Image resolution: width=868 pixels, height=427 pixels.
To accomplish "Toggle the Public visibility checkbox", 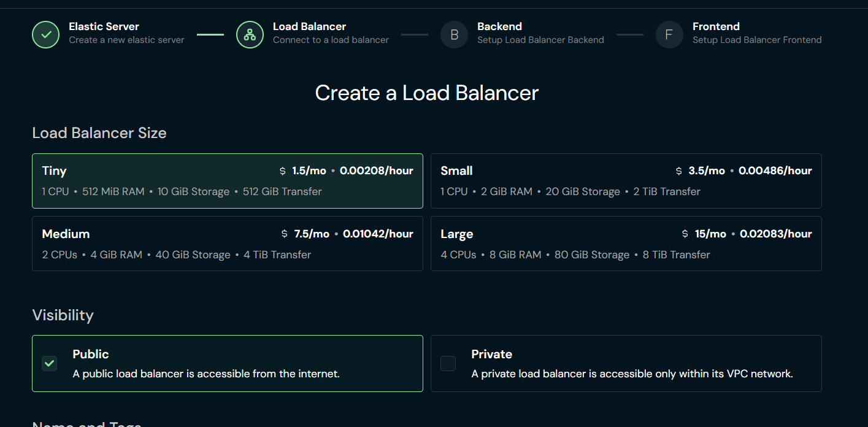I will tap(50, 363).
